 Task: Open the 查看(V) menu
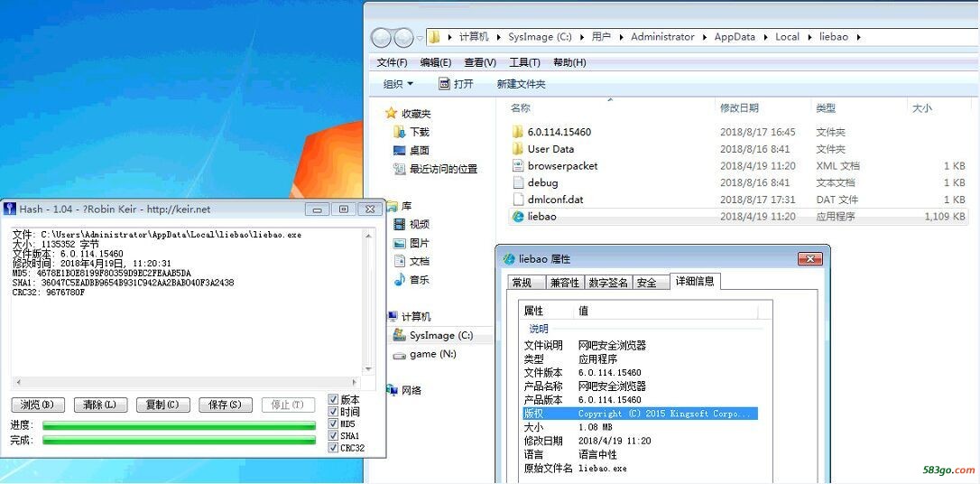point(480,62)
